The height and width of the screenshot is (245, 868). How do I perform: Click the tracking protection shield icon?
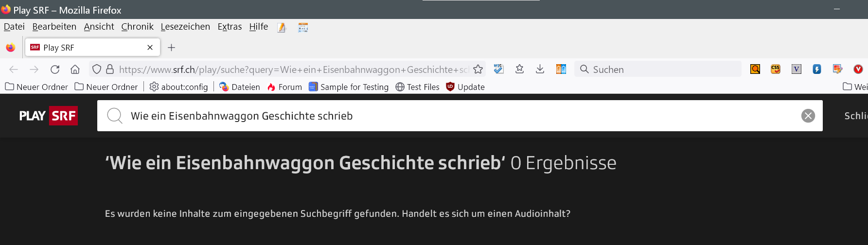click(x=97, y=70)
